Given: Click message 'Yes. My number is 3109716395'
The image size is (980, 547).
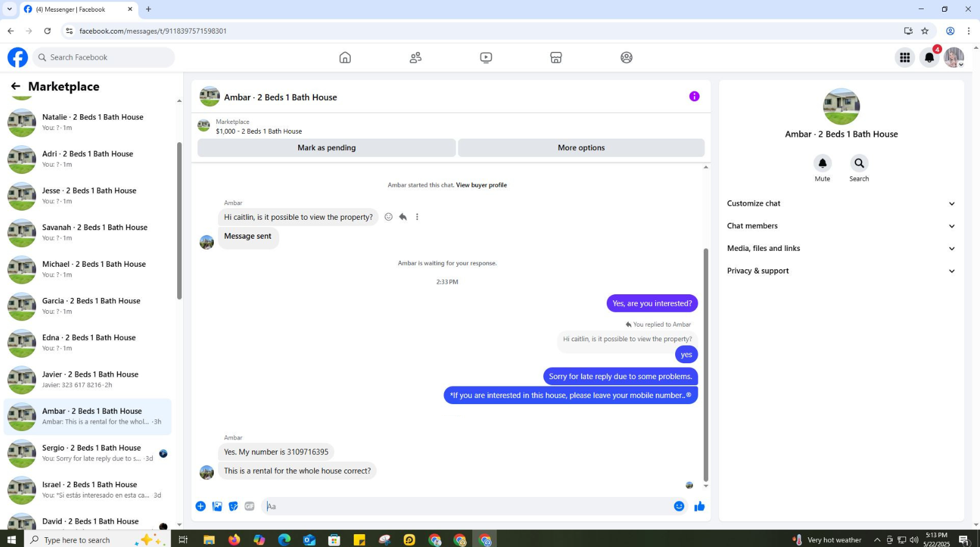Looking at the screenshot, I should point(276,452).
